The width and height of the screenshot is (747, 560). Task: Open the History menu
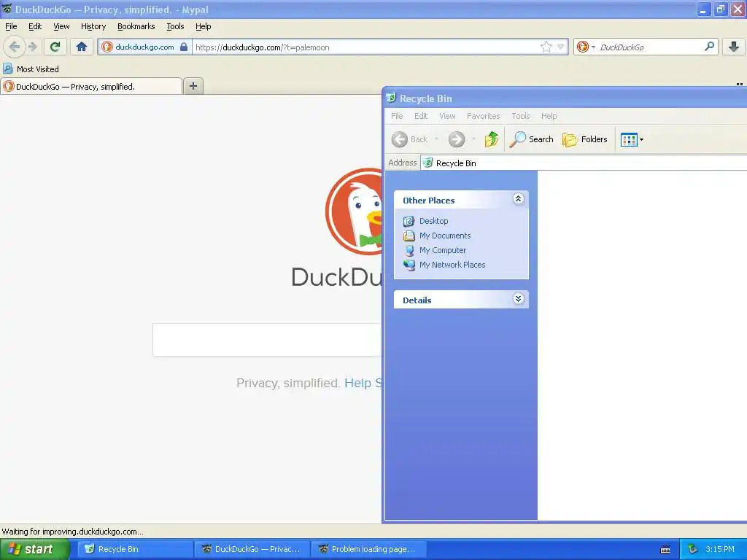[x=93, y=26]
